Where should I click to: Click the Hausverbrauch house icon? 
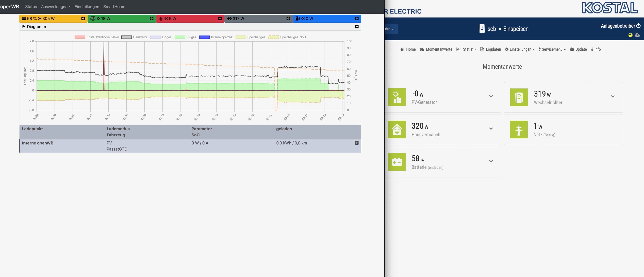click(397, 130)
